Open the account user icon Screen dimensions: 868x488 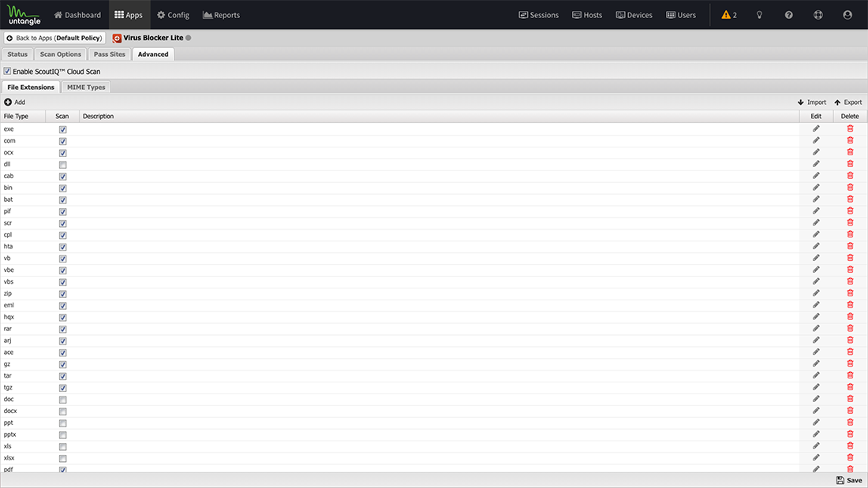click(x=847, y=15)
